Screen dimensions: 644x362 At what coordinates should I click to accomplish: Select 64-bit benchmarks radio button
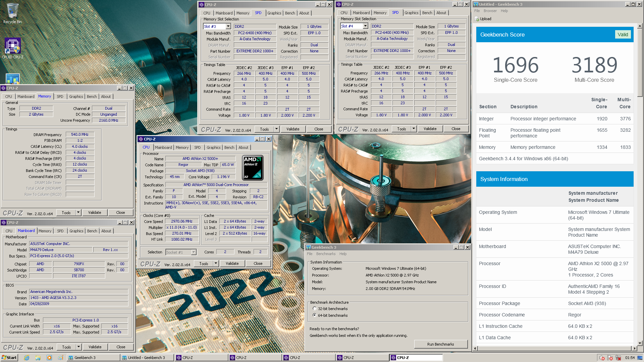(314, 315)
